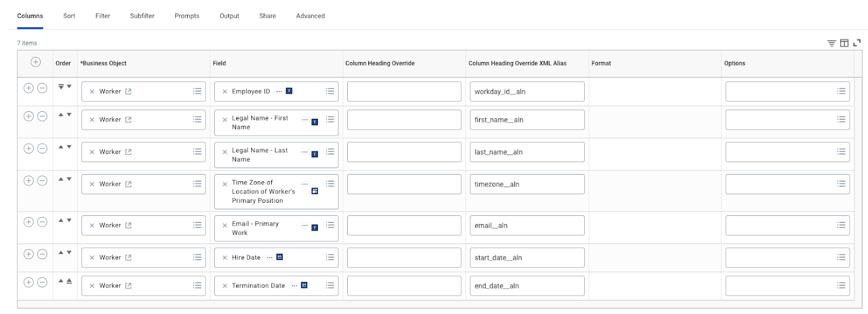The image size is (868, 314).
Task: Open related actions for Termination Date field
Action: pyautogui.click(x=294, y=286)
